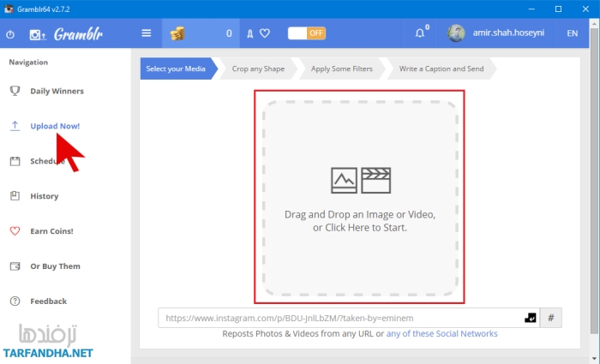Toggle the OFF switch in header
Viewport: 600px width, 364px height.
[307, 33]
